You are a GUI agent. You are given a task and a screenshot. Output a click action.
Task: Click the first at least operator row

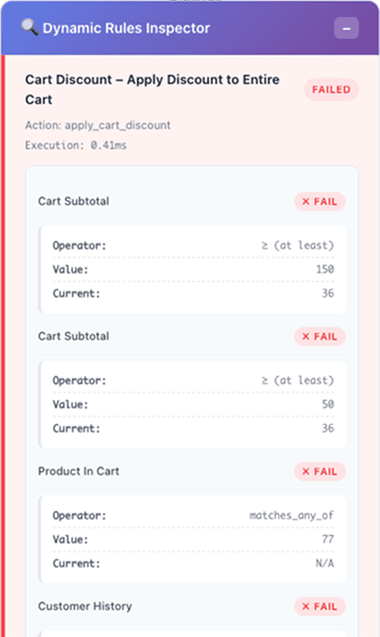point(193,245)
